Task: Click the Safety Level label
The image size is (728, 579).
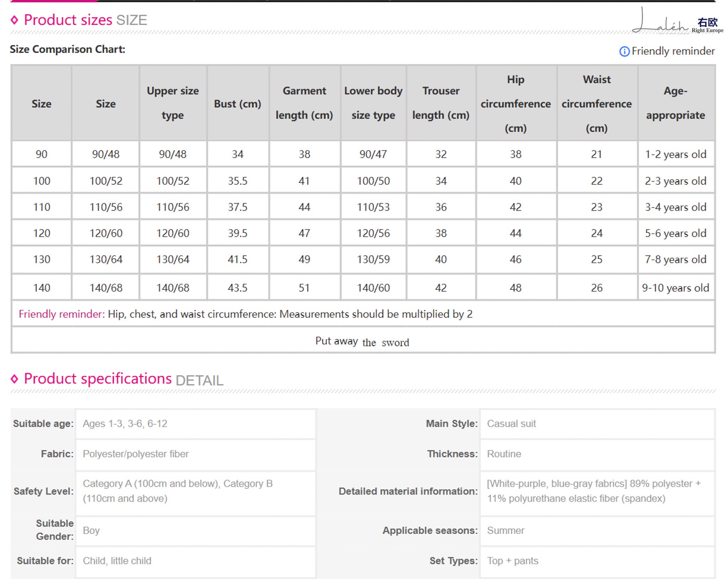Action: point(43,491)
